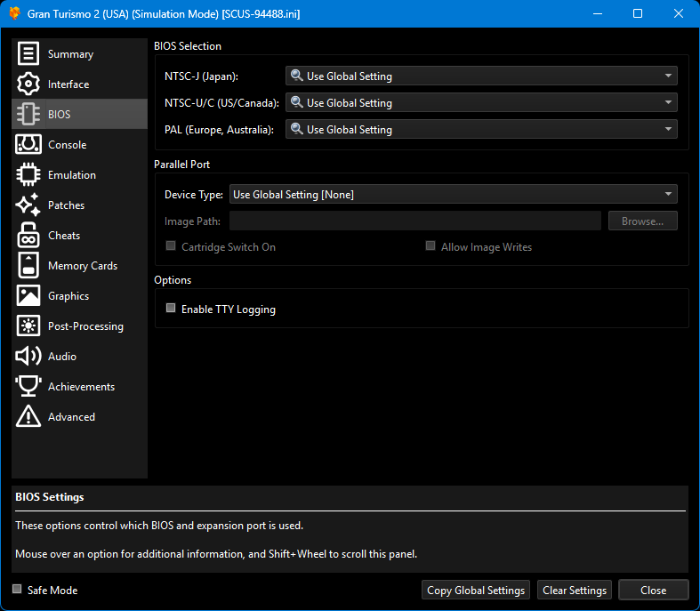Screen dimensions: 700x611
Task: Open Cheats via the padlock icon
Action: click(28, 236)
